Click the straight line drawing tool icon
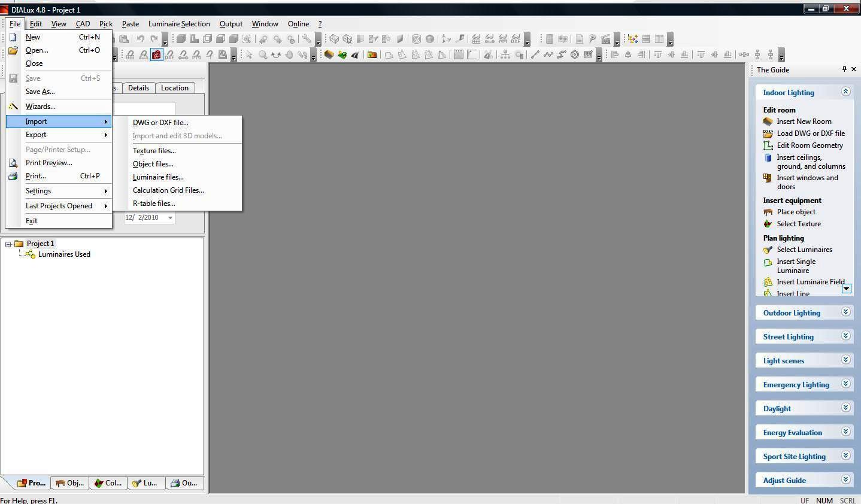Image resolution: width=861 pixels, height=504 pixels. tap(535, 54)
